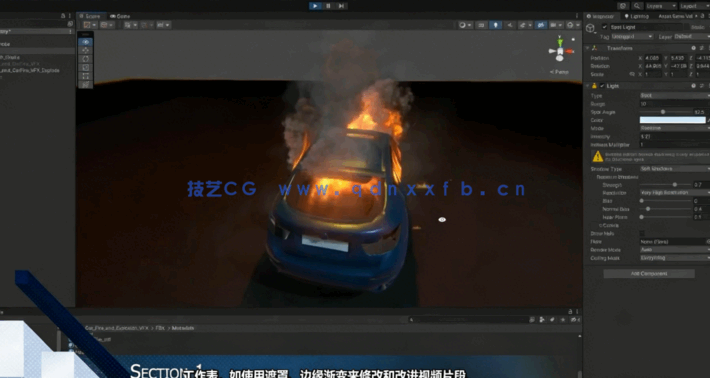The width and height of the screenshot is (710, 378).
Task: Open the light Type dropdown showing Spot
Action: [x=675, y=96]
